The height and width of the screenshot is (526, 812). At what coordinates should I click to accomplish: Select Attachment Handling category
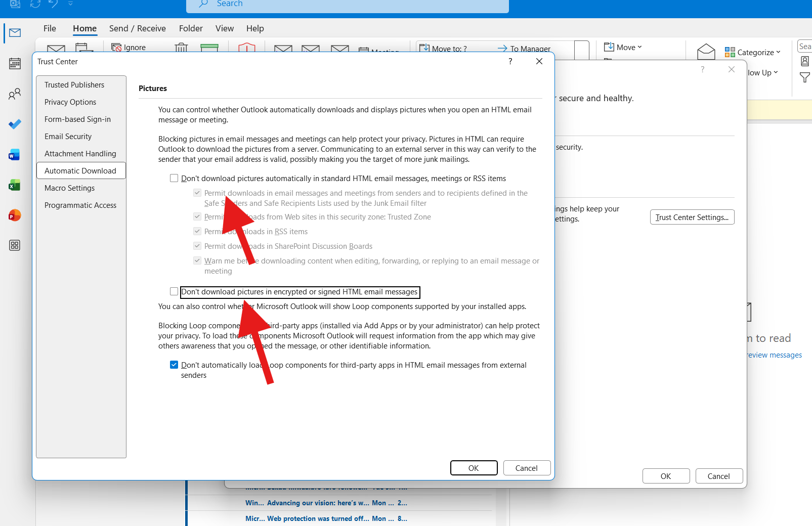pyautogui.click(x=81, y=154)
